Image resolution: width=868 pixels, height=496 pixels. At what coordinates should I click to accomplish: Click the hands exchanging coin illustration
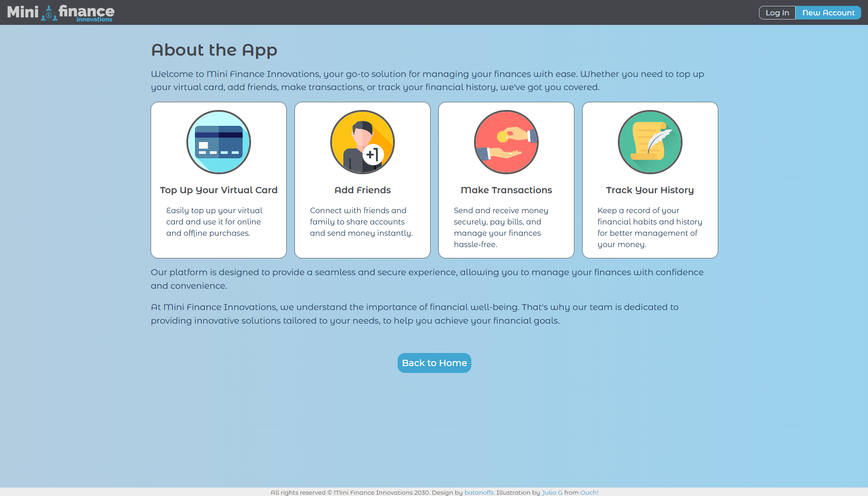pyautogui.click(x=506, y=142)
